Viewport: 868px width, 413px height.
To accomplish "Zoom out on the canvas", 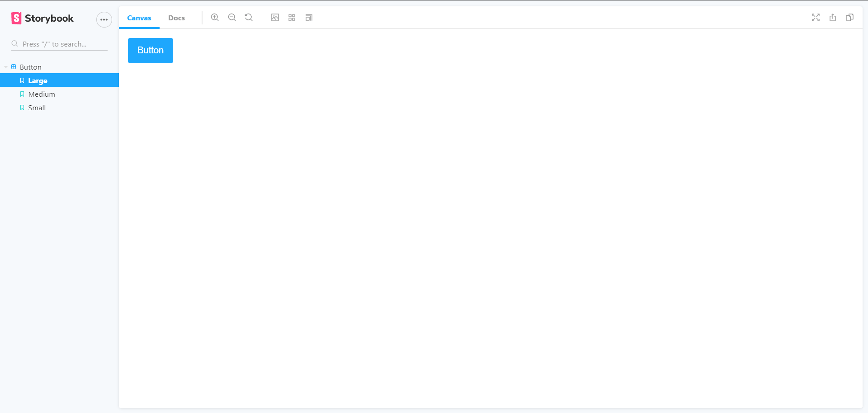I will coord(232,18).
